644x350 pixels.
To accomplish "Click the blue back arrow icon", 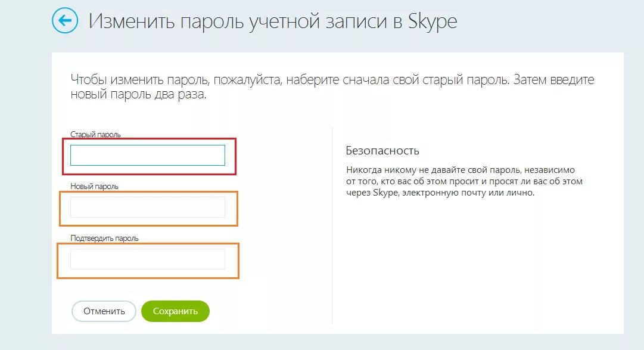I will click(x=65, y=21).
